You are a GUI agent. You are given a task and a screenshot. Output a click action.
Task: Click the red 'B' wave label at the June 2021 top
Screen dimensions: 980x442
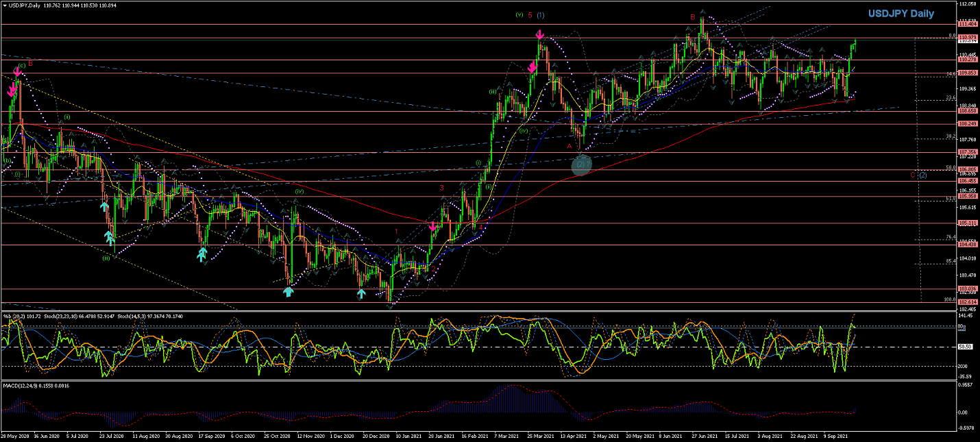coord(693,17)
